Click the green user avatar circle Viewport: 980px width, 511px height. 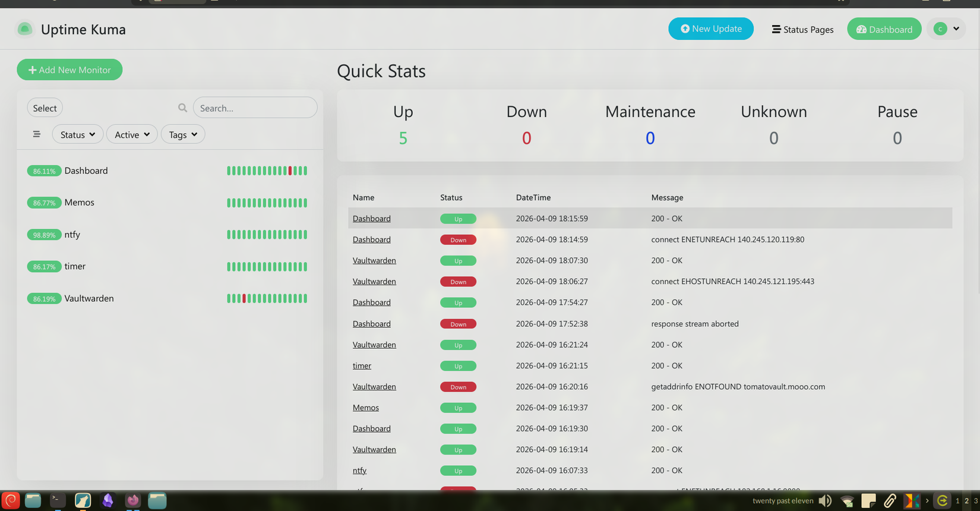click(940, 29)
